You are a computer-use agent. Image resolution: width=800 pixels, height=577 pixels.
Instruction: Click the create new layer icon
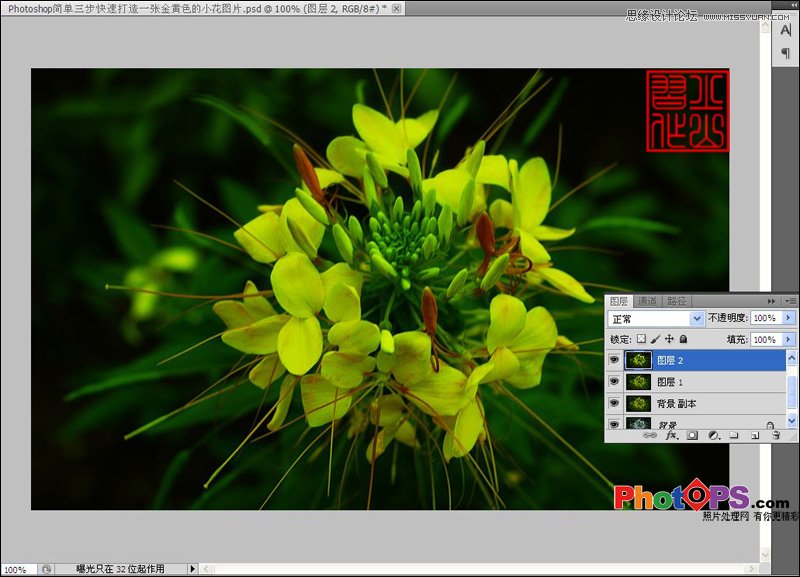point(754,436)
